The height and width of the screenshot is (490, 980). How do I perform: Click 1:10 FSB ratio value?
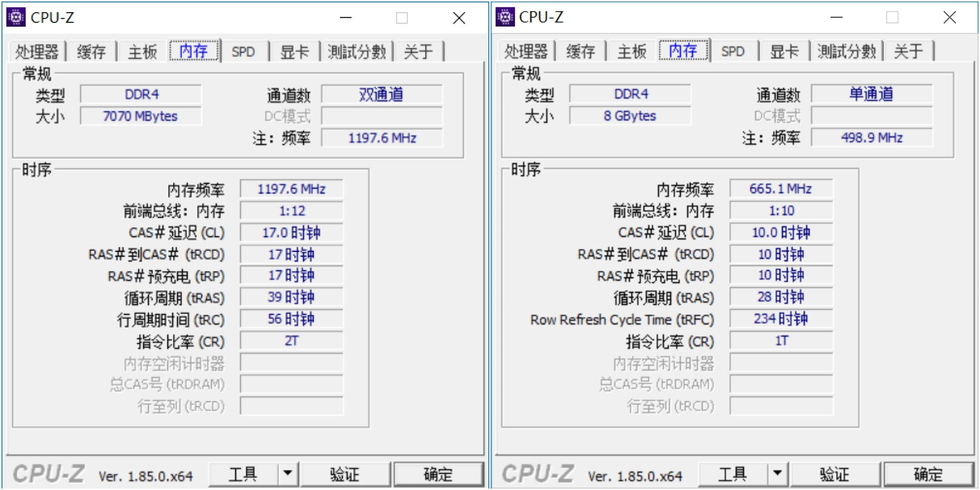click(781, 210)
